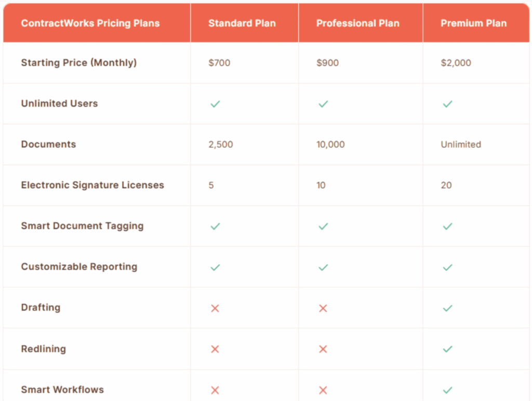This screenshot has height=401, width=532.
Task: Click Smart Workflows cross icon under Standard Plan
Action: click(x=215, y=390)
